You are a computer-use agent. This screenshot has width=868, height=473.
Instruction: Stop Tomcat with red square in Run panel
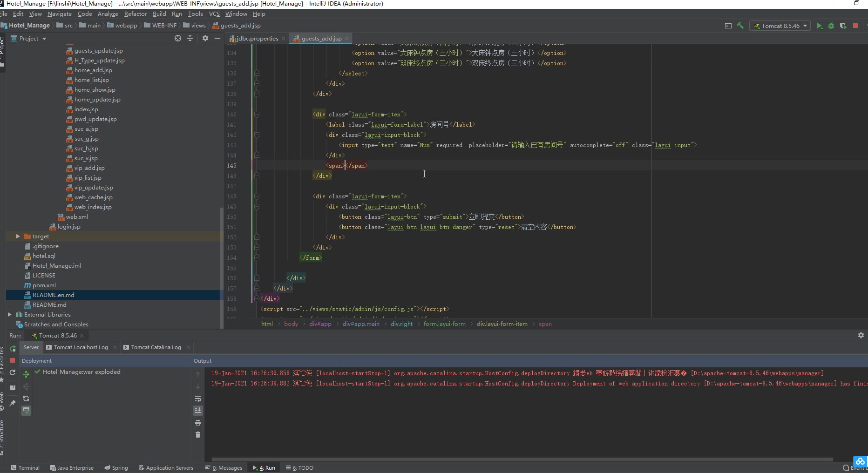point(13,360)
